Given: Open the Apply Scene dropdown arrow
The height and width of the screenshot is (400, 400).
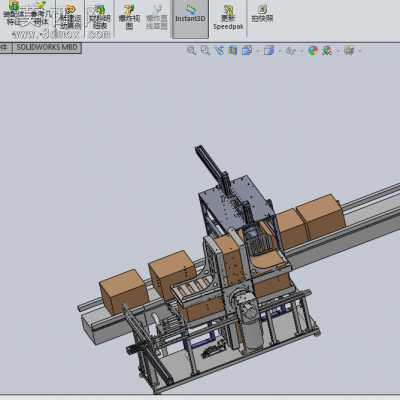Looking at the screenshot, I should coord(338,51).
